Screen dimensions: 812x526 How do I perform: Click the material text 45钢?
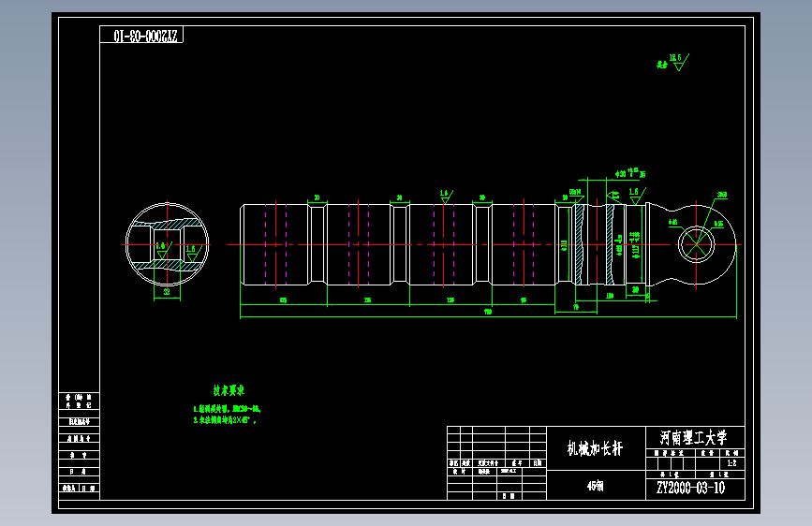coord(595,486)
